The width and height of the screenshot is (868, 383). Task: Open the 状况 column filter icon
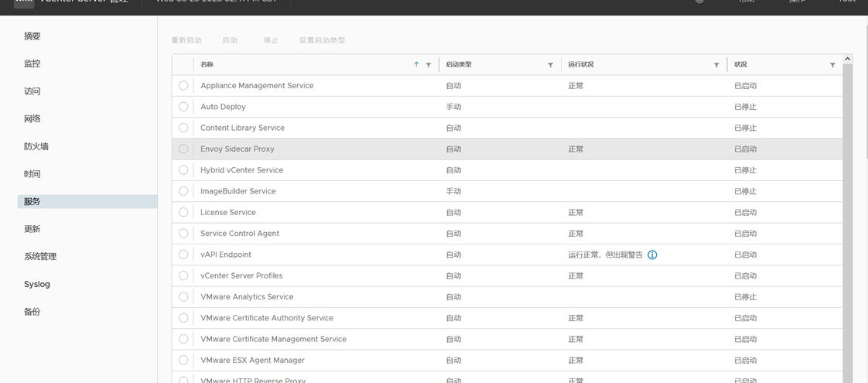tap(832, 65)
